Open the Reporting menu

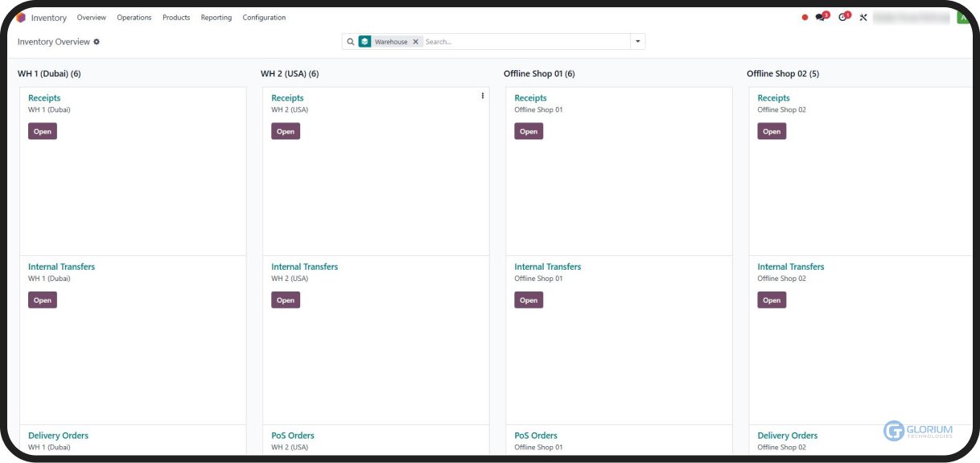point(216,18)
